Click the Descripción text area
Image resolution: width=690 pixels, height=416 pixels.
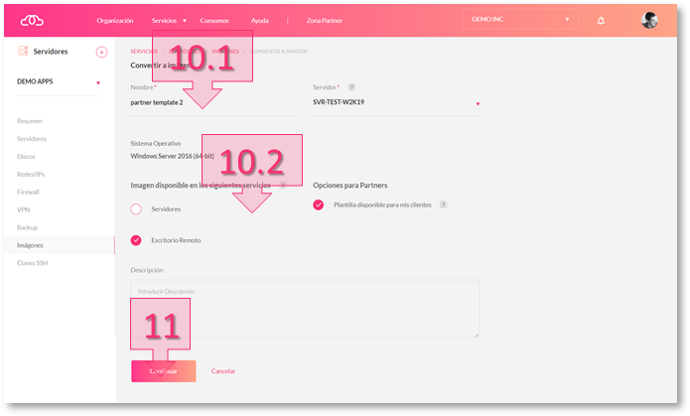coord(305,308)
